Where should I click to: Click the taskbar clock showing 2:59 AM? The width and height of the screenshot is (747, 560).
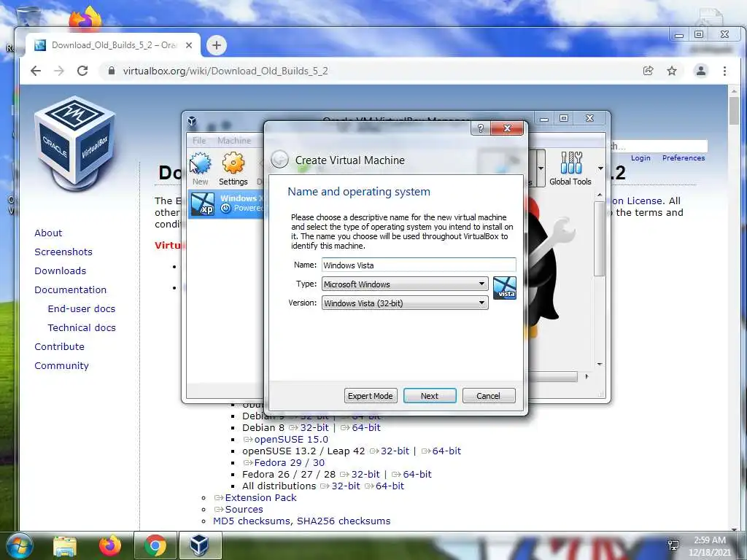710,546
